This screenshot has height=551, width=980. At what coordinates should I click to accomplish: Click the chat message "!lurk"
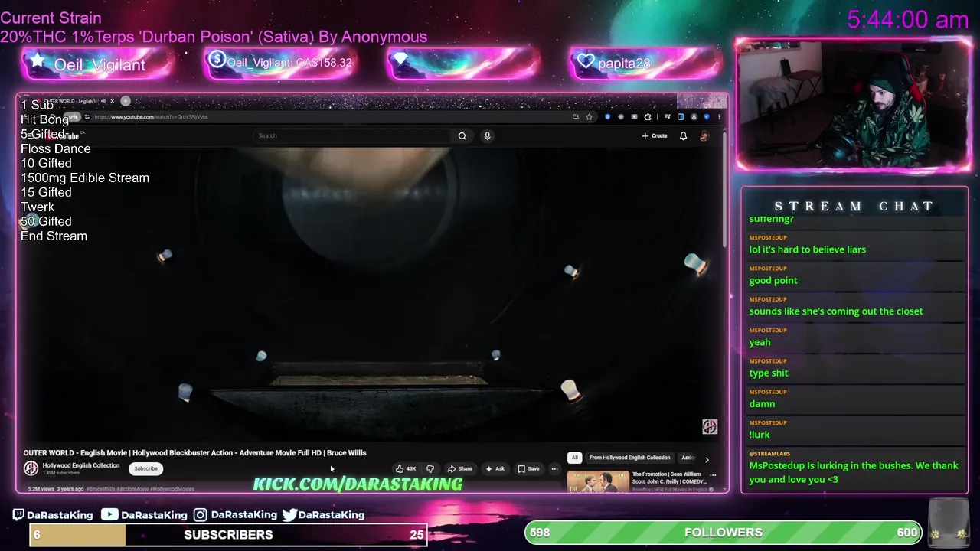click(x=759, y=435)
